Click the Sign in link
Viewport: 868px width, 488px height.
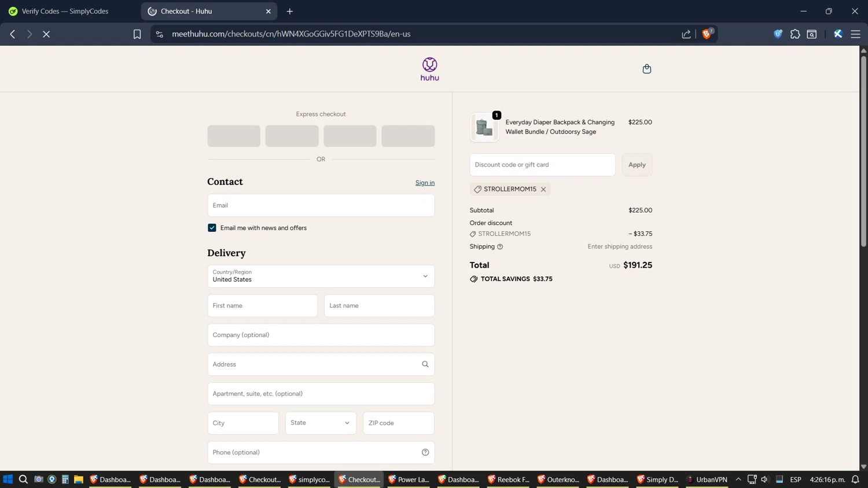pyautogui.click(x=425, y=183)
